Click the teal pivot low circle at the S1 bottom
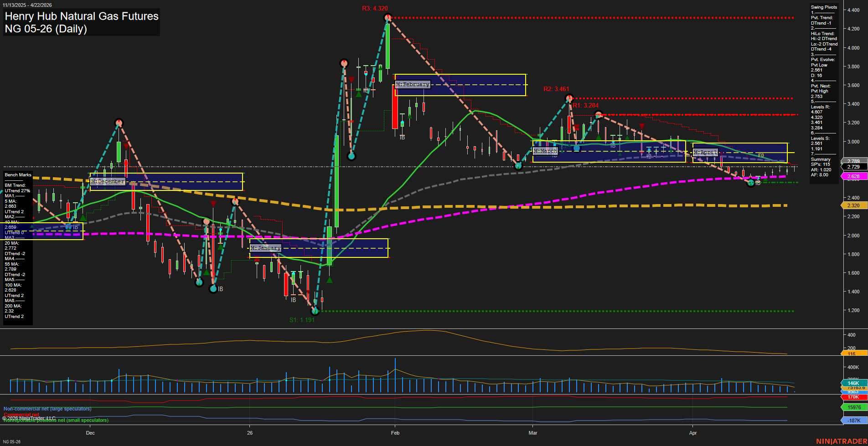 tap(315, 312)
